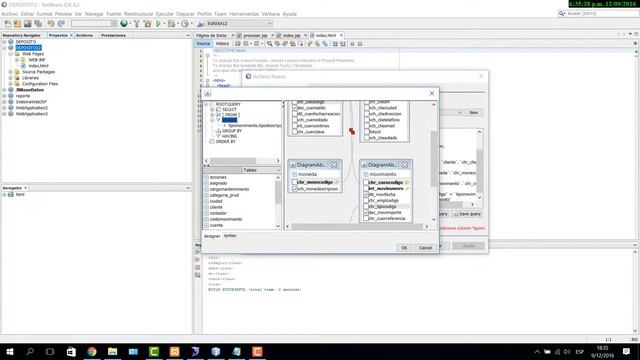The image size is (640, 360).
Task: Open the EUREKA12 configuration dropdown
Action: click(x=239, y=24)
